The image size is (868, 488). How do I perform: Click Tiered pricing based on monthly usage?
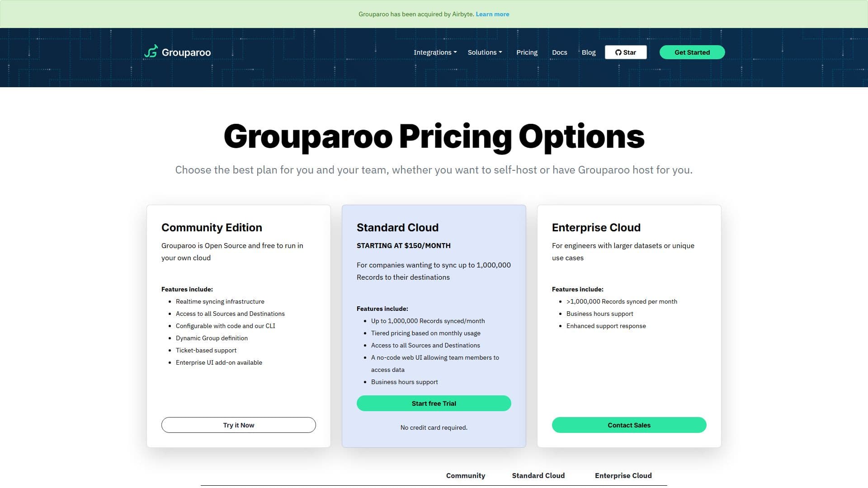coord(426,333)
